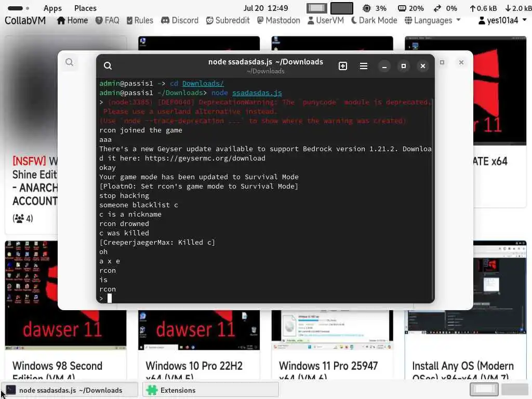
Task: Click the CollabVM site logo
Action: (x=25, y=20)
